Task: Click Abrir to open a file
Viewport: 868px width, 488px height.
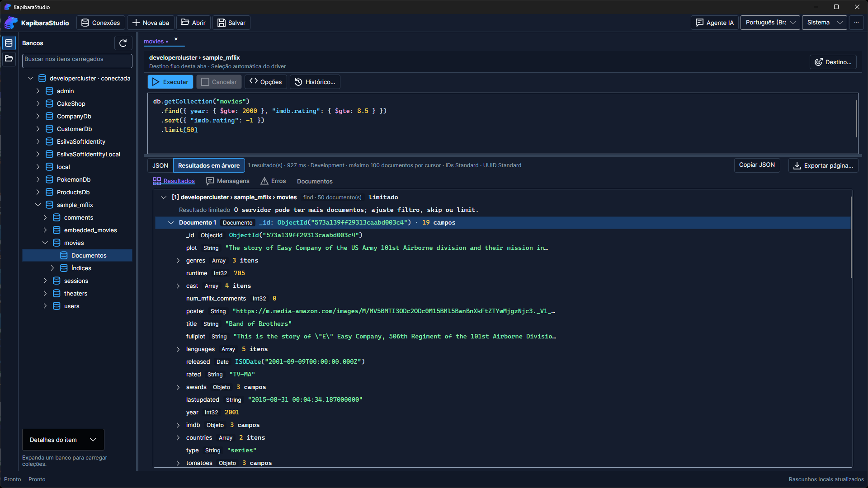Action: 193,23
